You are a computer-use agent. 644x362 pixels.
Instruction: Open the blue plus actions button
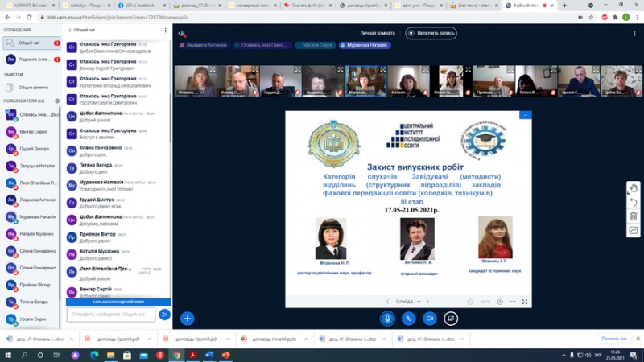point(188,319)
